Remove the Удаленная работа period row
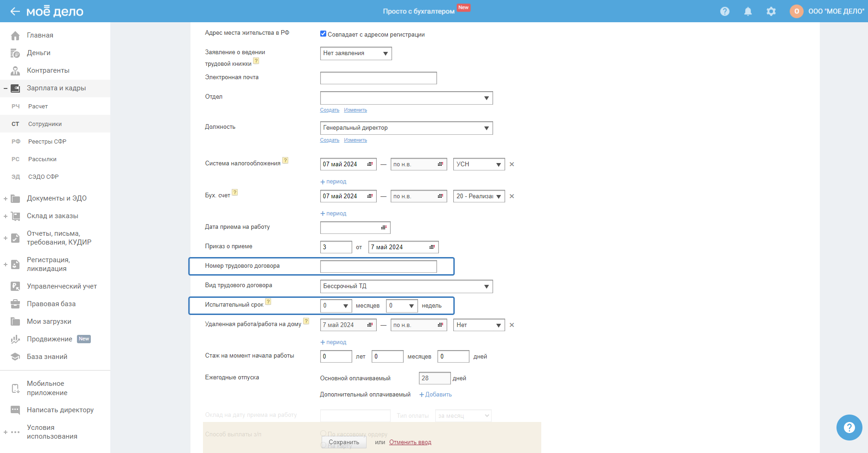The width and height of the screenshot is (868, 453). [x=512, y=325]
